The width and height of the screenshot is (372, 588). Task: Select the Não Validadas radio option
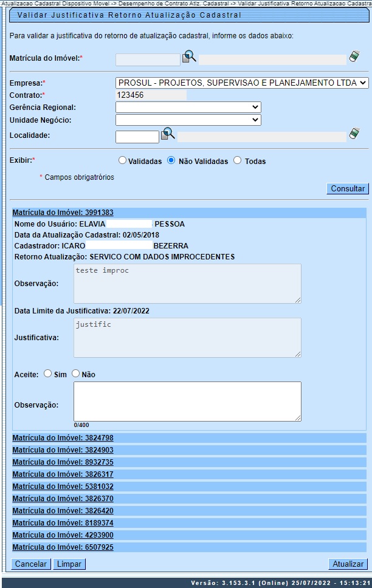pos(171,161)
